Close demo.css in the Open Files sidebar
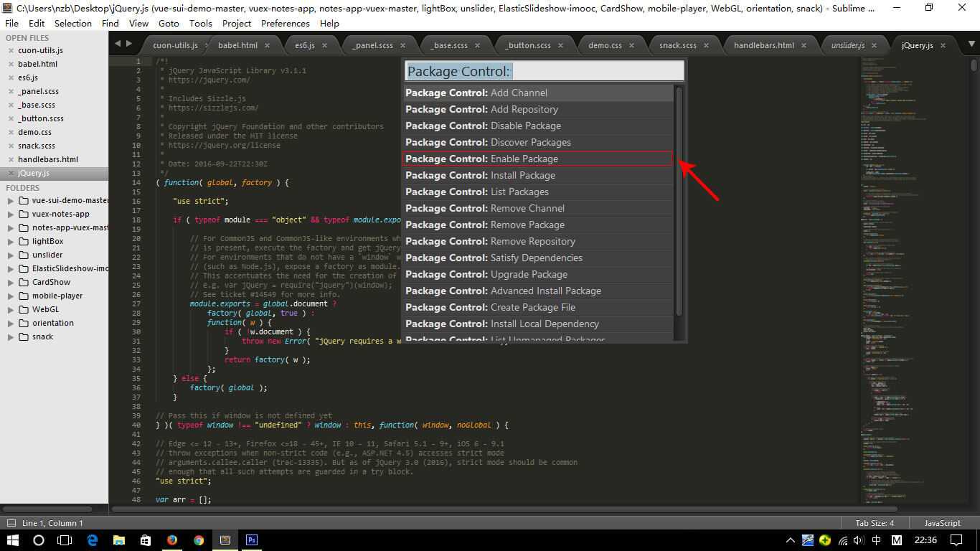Screen dimensions: 980x551 click(x=11, y=133)
